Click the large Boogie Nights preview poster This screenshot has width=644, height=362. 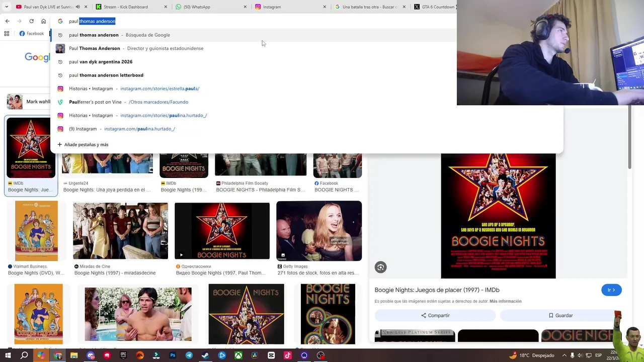click(498, 216)
